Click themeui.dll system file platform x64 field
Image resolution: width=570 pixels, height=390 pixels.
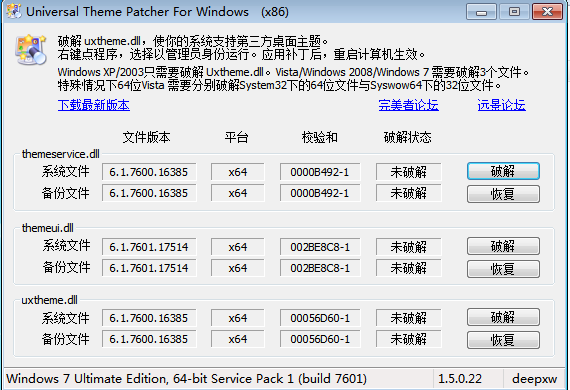tap(238, 247)
